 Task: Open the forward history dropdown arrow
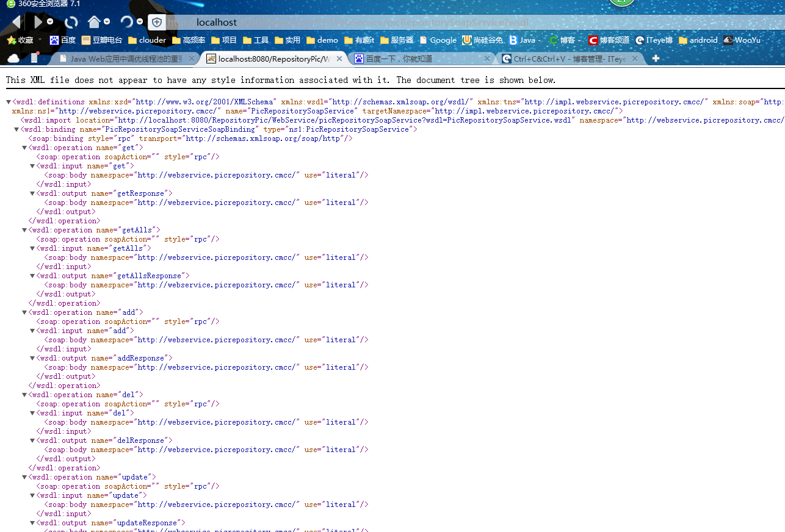50,22
